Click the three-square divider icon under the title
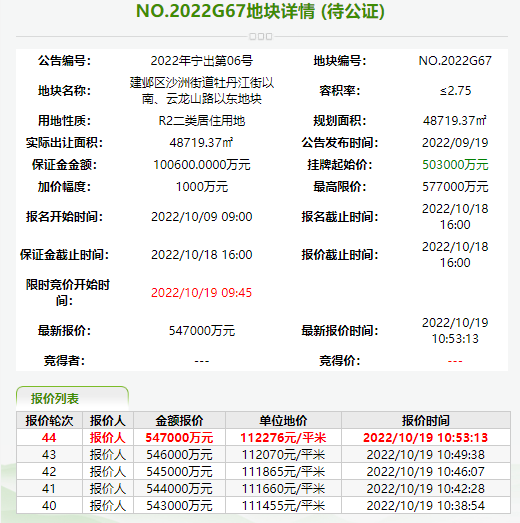The image size is (520, 523). [x=261, y=36]
